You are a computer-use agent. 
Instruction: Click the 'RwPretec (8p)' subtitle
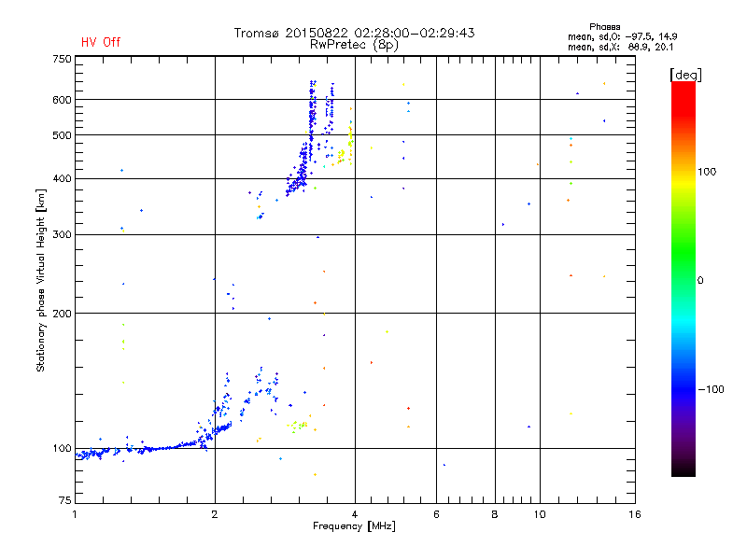pos(354,45)
